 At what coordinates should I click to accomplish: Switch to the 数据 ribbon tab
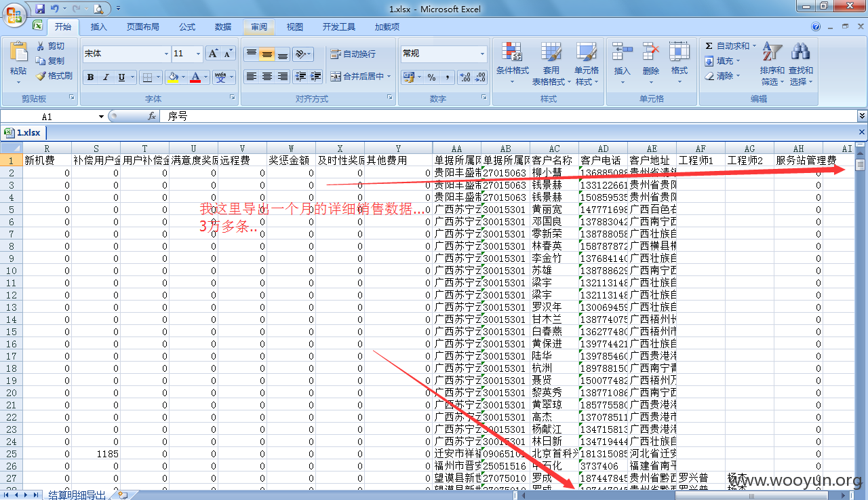223,27
